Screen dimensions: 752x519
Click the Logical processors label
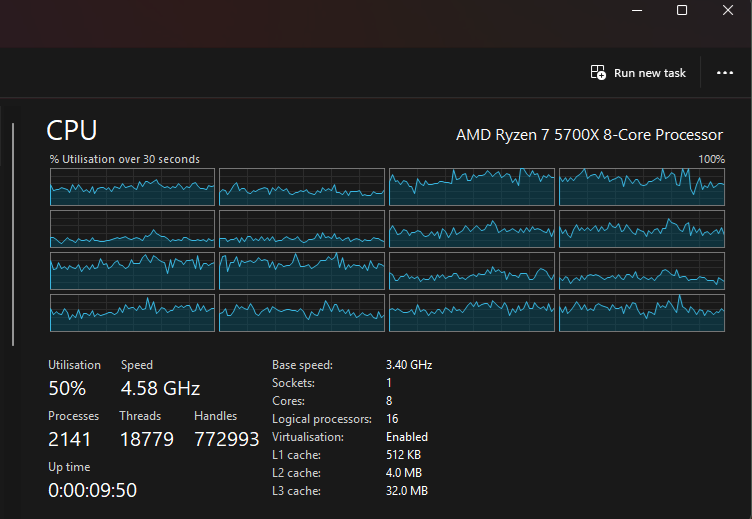click(322, 419)
